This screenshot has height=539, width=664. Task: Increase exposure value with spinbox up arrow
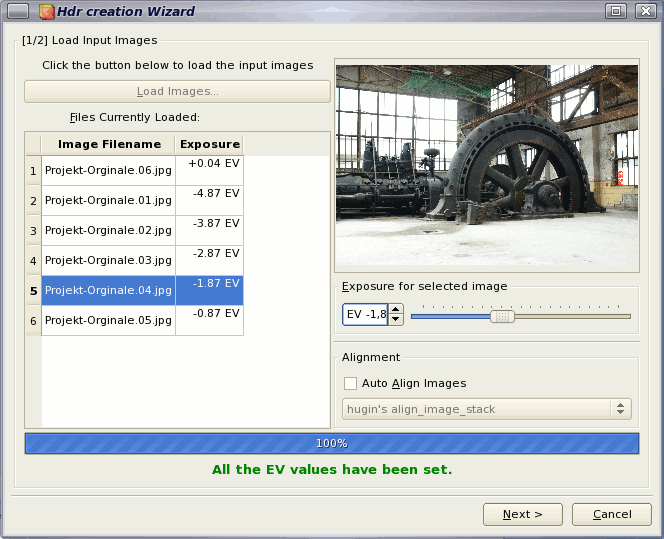coord(396,310)
